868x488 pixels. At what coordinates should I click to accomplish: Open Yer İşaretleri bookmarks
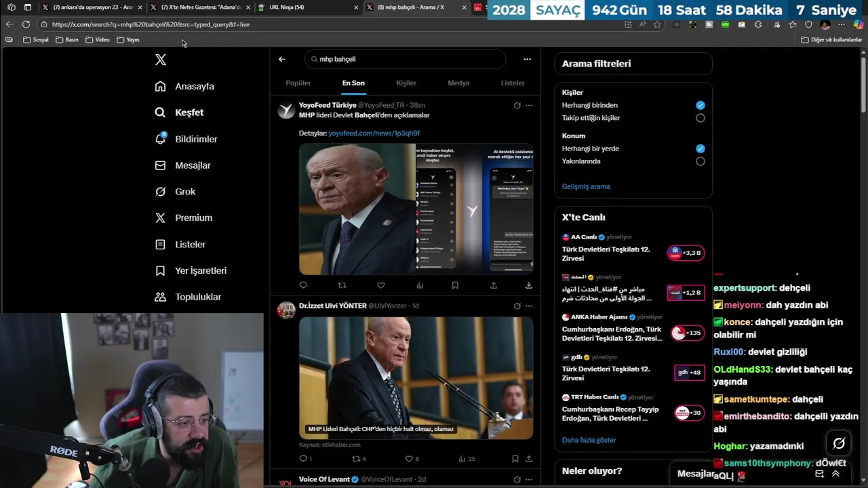tap(191, 270)
